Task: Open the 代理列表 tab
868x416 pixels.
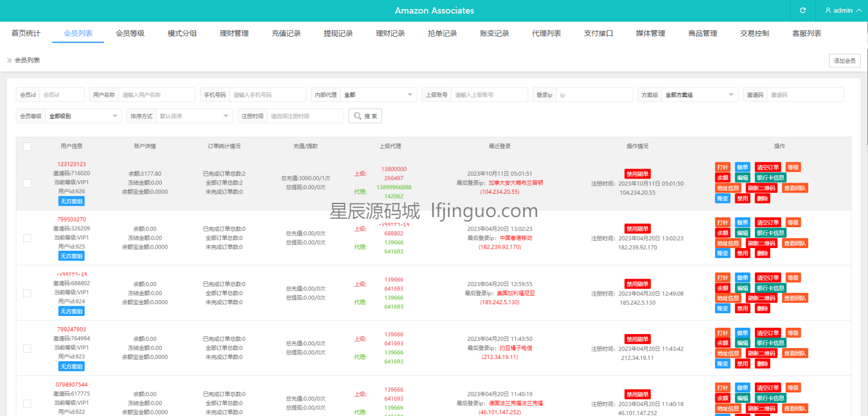Action: 546,33
